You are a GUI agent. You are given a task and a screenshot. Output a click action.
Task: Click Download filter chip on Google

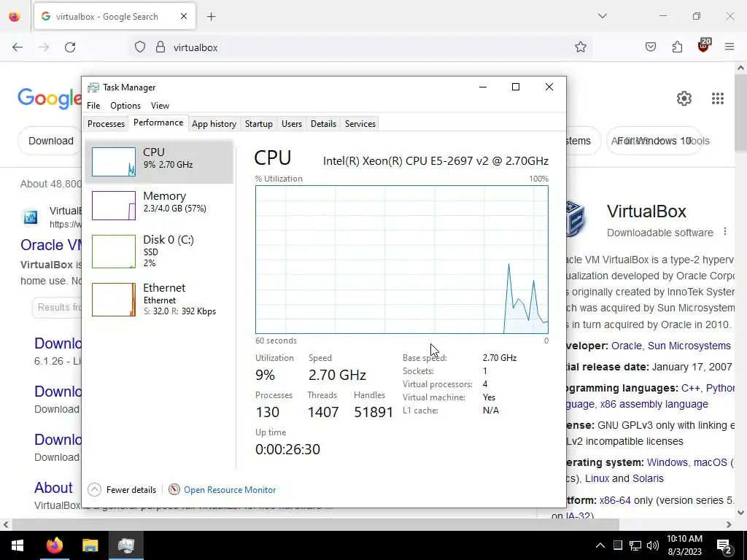(x=51, y=141)
